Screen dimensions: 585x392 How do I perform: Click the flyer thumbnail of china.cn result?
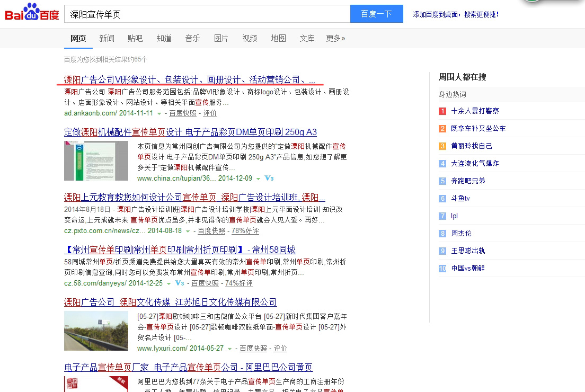tap(96, 161)
